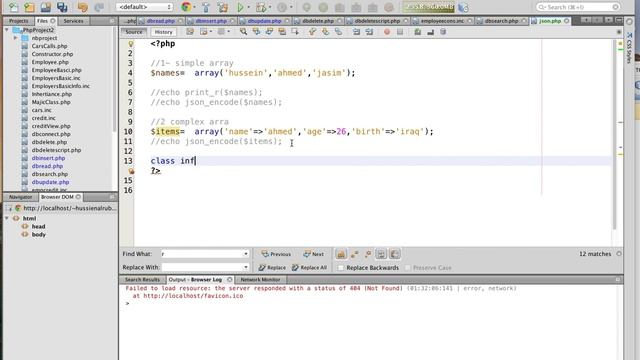Click the editor vertical scrollbar
The height and width of the screenshot is (360, 640).
click(615, 135)
